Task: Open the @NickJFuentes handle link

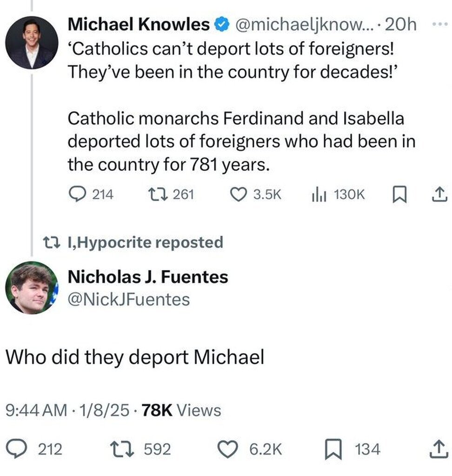Action: point(129,299)
